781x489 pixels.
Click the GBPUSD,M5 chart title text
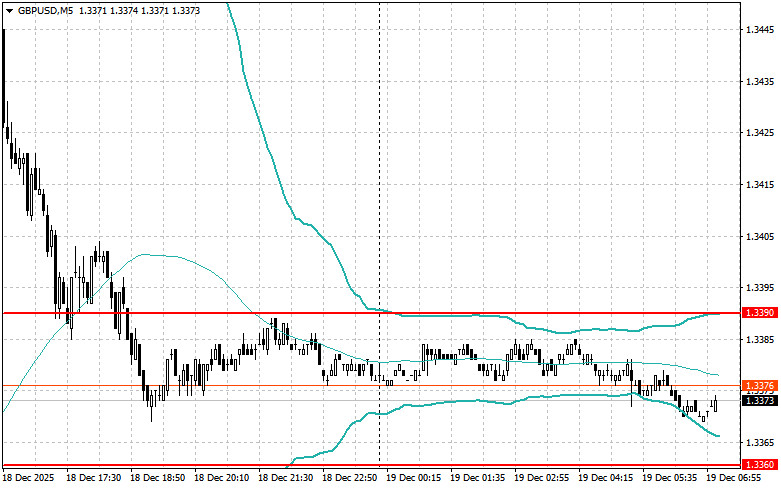[46, 10]
